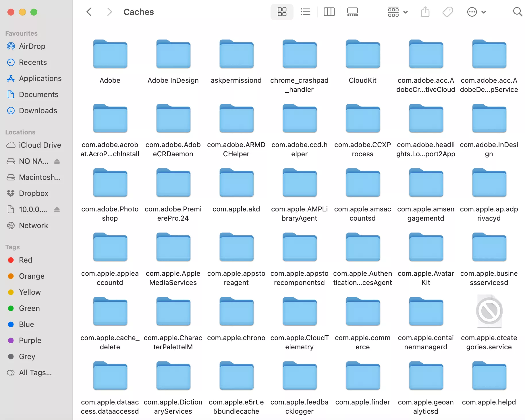Open the Action ellipsis menu
This screenshot has width=525, height=420.
click(476, 12)
